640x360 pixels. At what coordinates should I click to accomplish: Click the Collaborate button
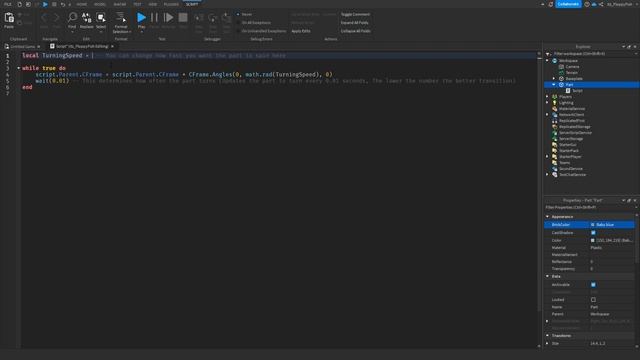568,4
